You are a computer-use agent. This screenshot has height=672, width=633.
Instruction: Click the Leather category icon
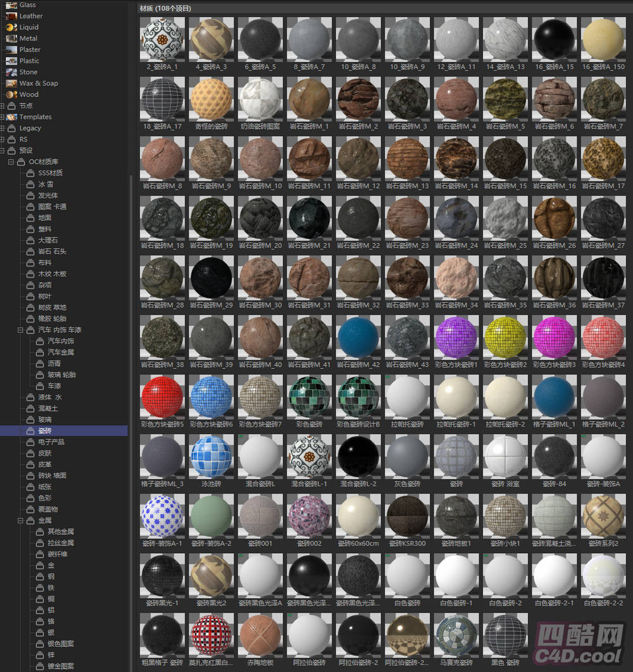tap(11, 16)
